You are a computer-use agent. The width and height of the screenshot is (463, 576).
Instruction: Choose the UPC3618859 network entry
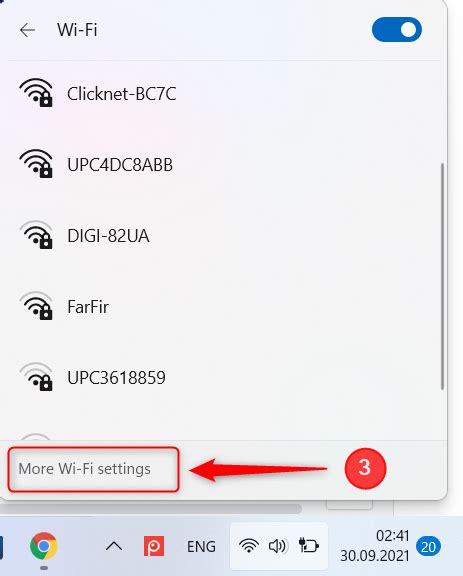coord(220,377)
